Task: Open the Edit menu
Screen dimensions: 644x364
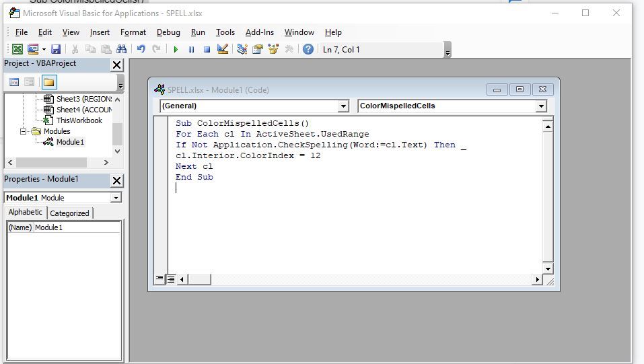Action: click(45, 32)
